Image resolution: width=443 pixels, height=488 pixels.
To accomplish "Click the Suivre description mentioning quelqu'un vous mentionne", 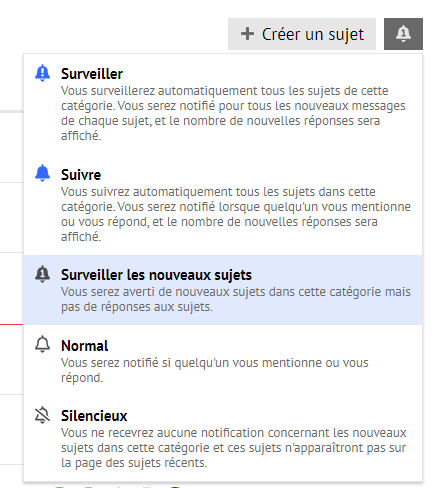I will pyautogui.click(x=236, y=214).
